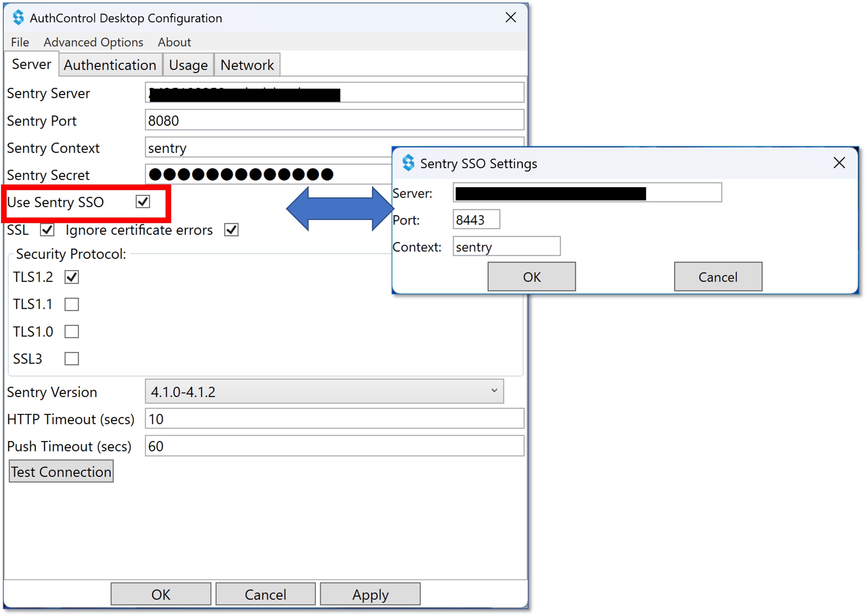
Task: Close the Sentry SSO Settings dialog
Action: click(839, 163)
